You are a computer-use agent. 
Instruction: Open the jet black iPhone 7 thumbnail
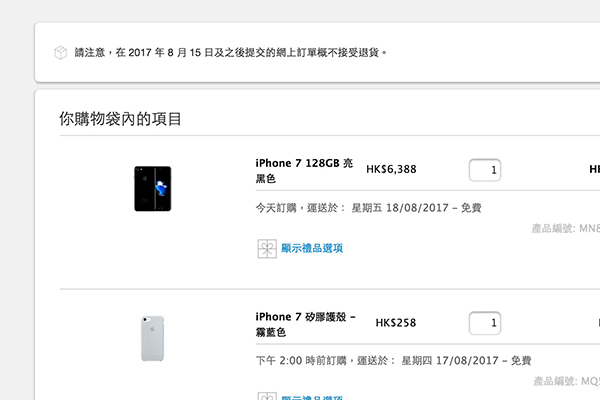152,188
